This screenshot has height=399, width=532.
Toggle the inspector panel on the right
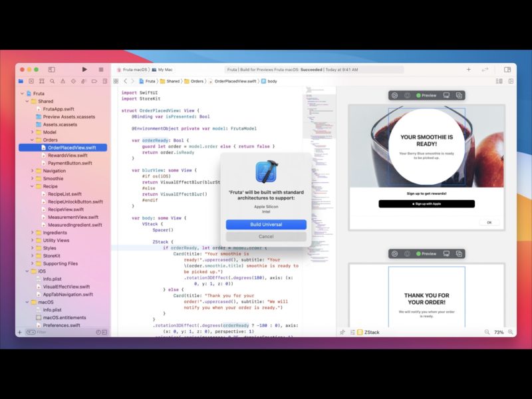[507, 70]
